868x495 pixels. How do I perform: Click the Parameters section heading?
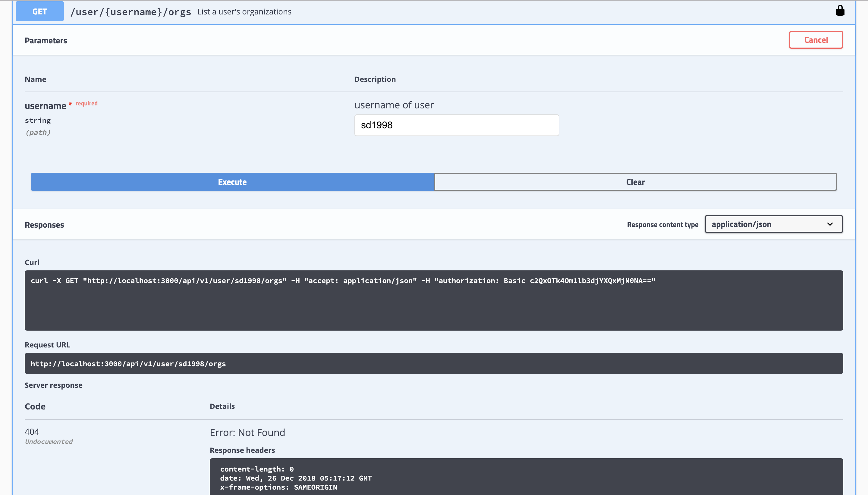pyautogui.click(x=46, y=40)
